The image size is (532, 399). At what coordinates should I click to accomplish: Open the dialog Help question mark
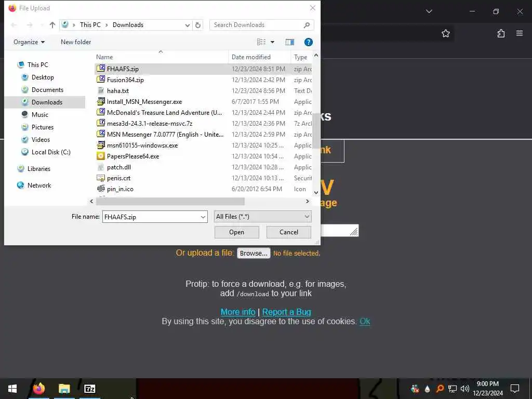309,42
